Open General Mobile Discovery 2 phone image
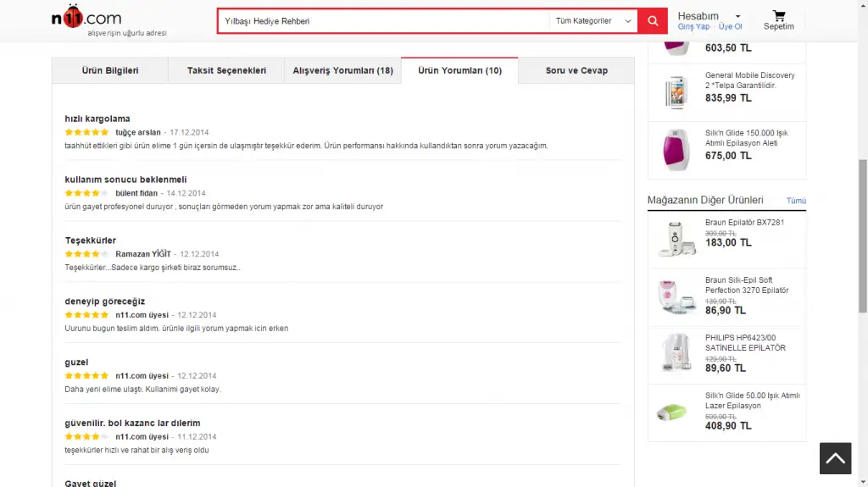This screenshot has width=868, height=487. click(676, 91)
